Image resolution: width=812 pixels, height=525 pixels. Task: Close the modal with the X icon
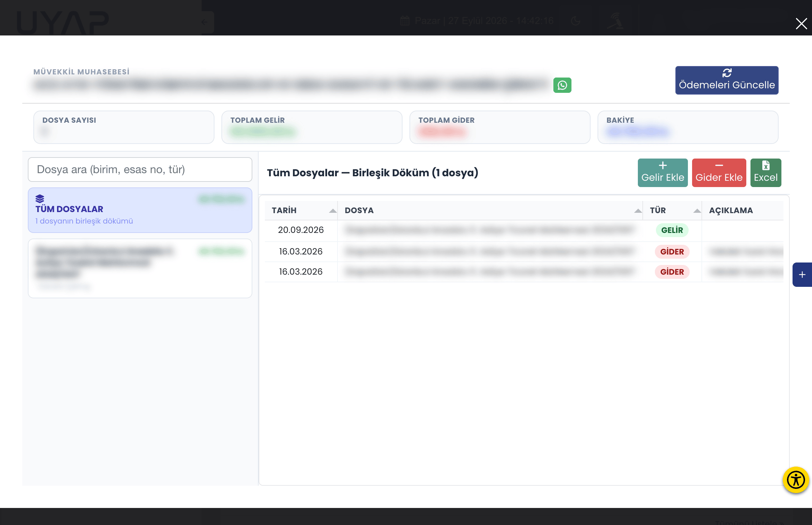click(801, 24)
